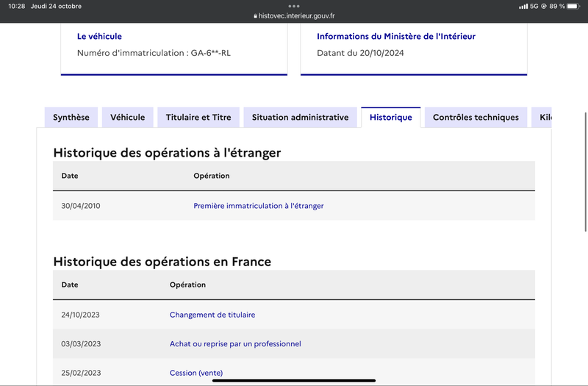Click the Historique des opérations en France heading
Image resolution: width=588 pixels, height=386 pixels.
coord(162,262)
